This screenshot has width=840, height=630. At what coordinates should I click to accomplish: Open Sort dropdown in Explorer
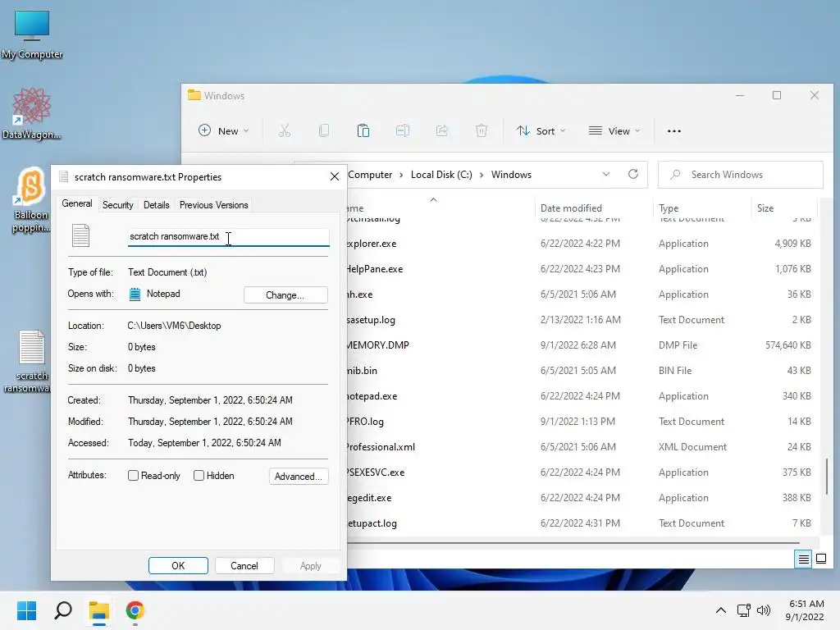tap(541, 130)
